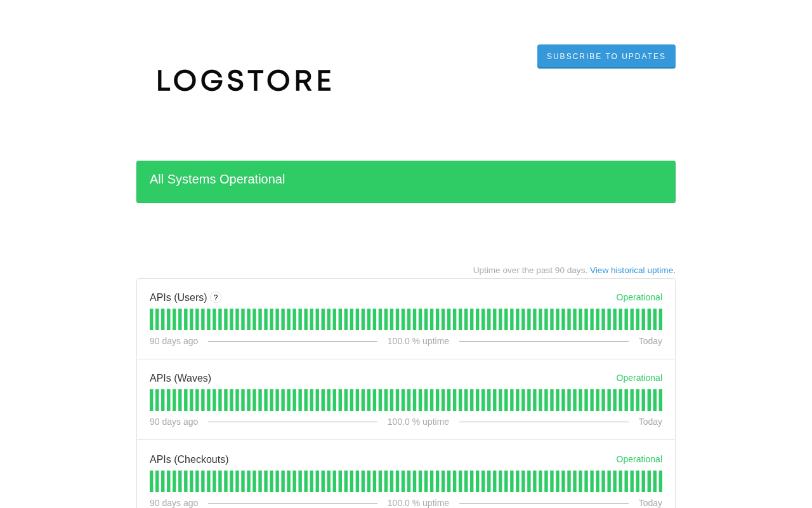
Task: Select the oldest uptime bar for APIs (Waves)
Action: point(152,400)
